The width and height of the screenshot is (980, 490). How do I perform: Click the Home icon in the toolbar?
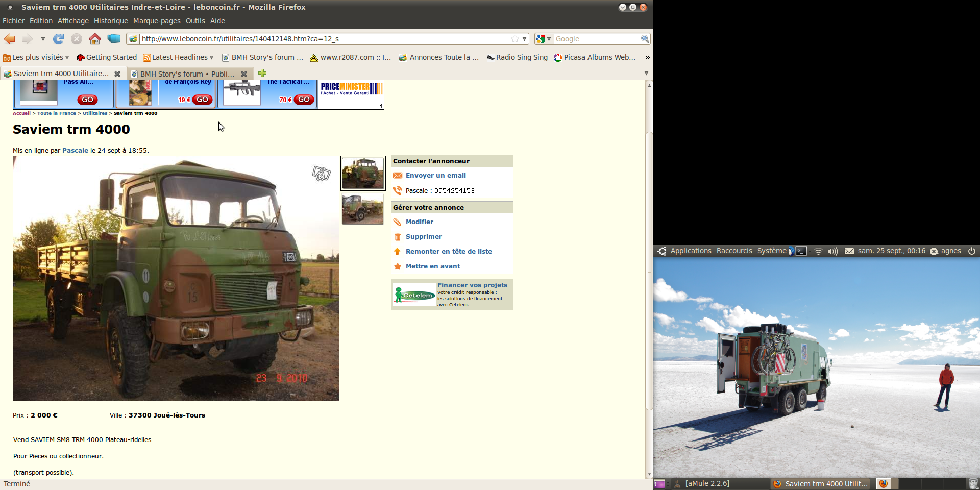94,39
